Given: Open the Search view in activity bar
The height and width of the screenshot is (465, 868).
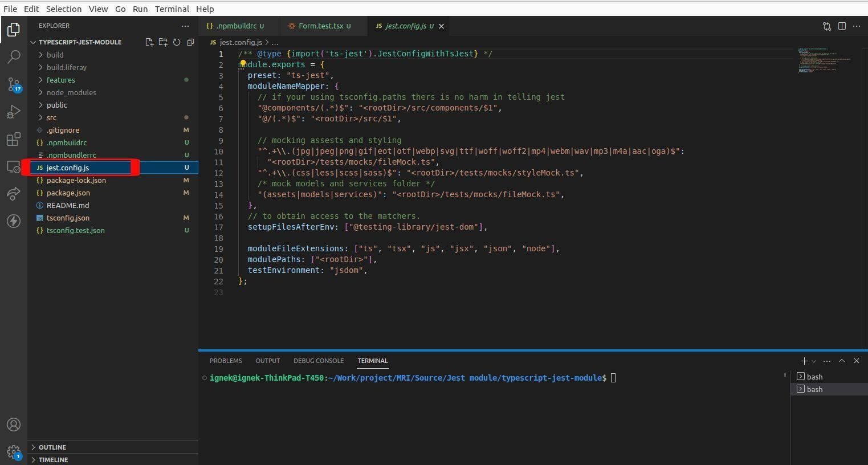Looking at the screenshot, I should click(x=14, y=56).
